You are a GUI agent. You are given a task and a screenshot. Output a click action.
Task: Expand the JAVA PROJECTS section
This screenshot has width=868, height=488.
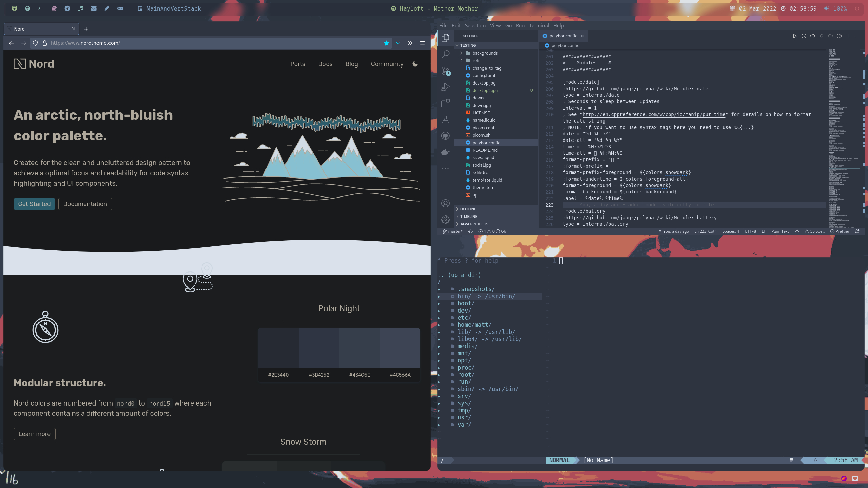coord(474,224)
